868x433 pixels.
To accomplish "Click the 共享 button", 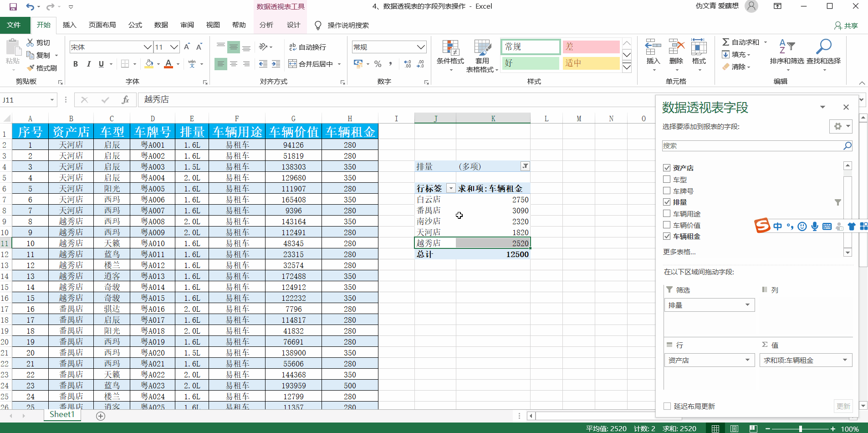I will point(846,26).
